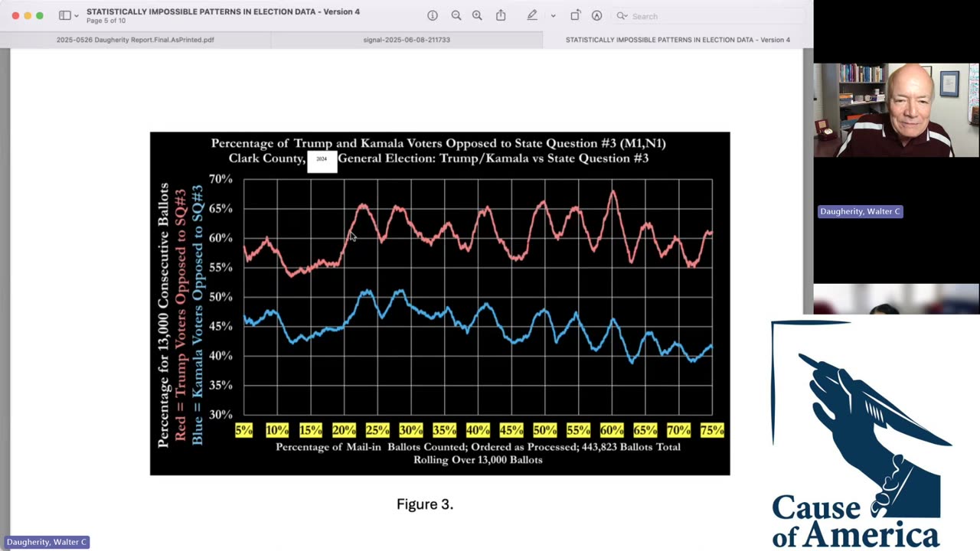Click the 70% y-axis label on the chart
Viewport: 980px width, 551px height.
(220, 179)
